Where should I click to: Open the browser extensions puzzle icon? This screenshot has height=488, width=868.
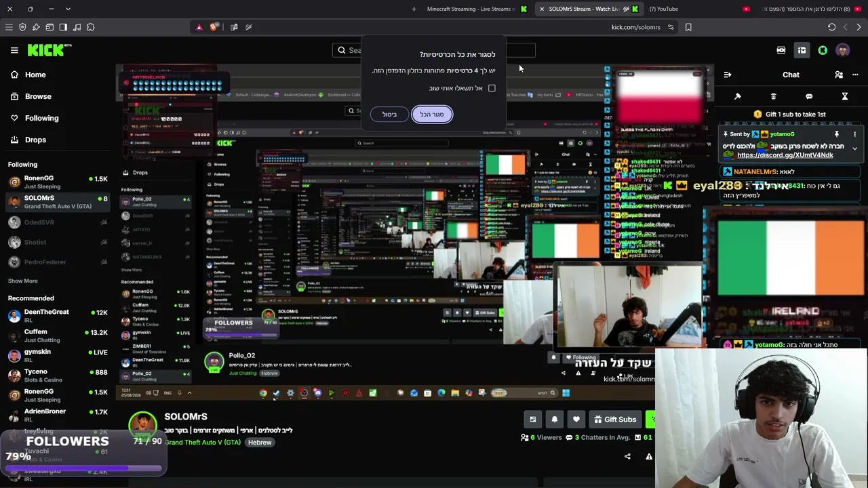90,27
